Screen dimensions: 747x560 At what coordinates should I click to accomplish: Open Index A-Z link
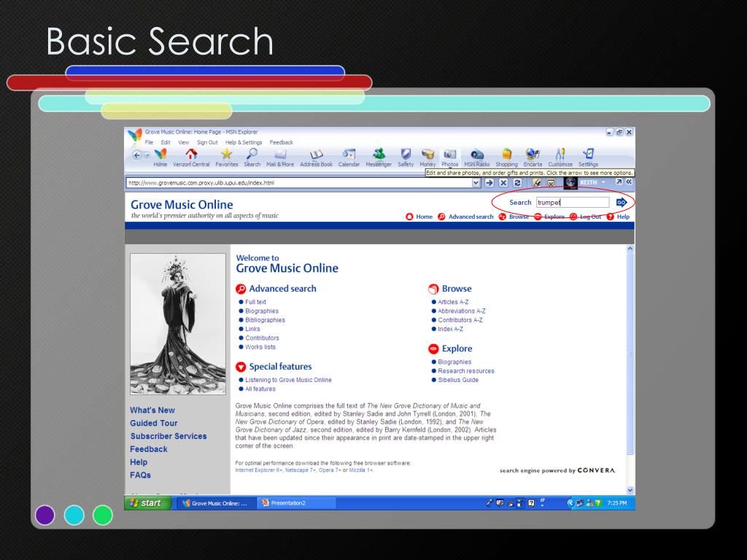tap(450, 329)
